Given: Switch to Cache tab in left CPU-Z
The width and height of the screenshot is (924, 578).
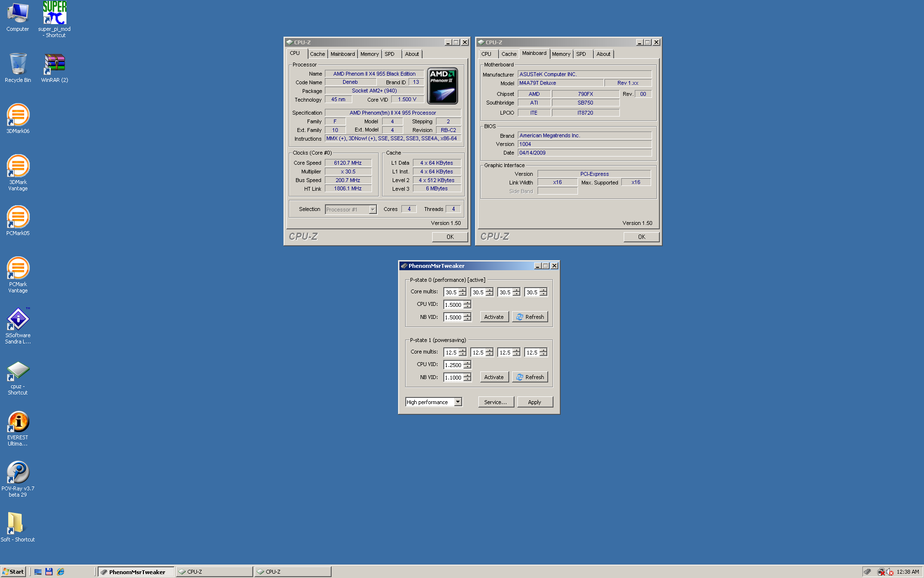Looking at the screenshot, I should coord(317,54).
